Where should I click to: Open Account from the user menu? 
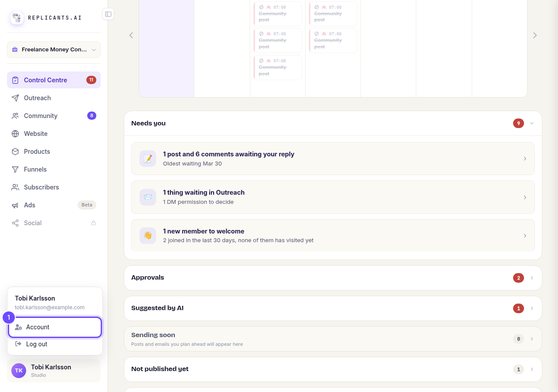point(55,327)
